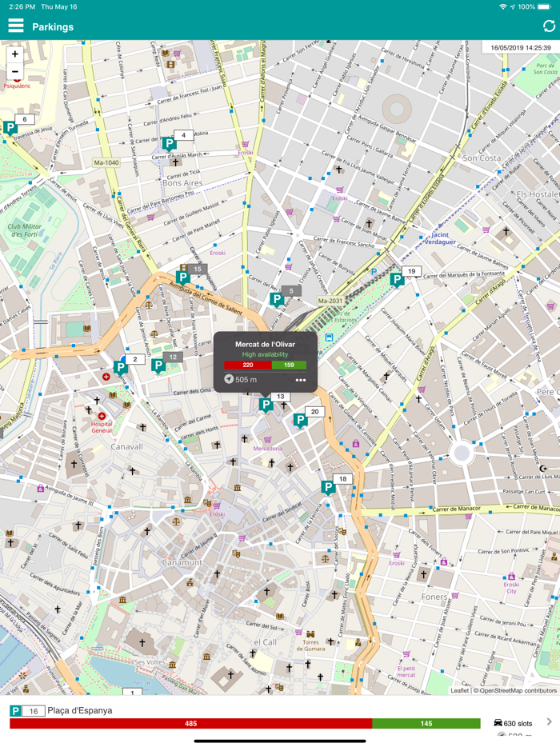Click the Foners neighborhood label
This screenshot has width=560, height=747.
[434, 597]
